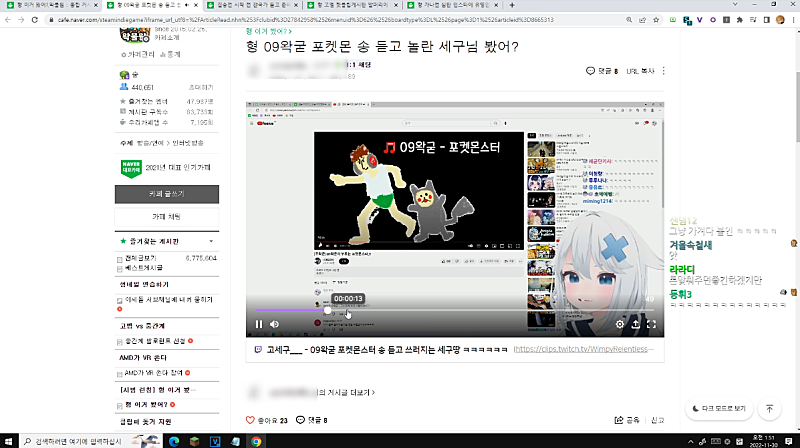Viewport: 800px width, 448px height.
Task: Click the scroll-to-top arrow button
Action: point(769,409)
